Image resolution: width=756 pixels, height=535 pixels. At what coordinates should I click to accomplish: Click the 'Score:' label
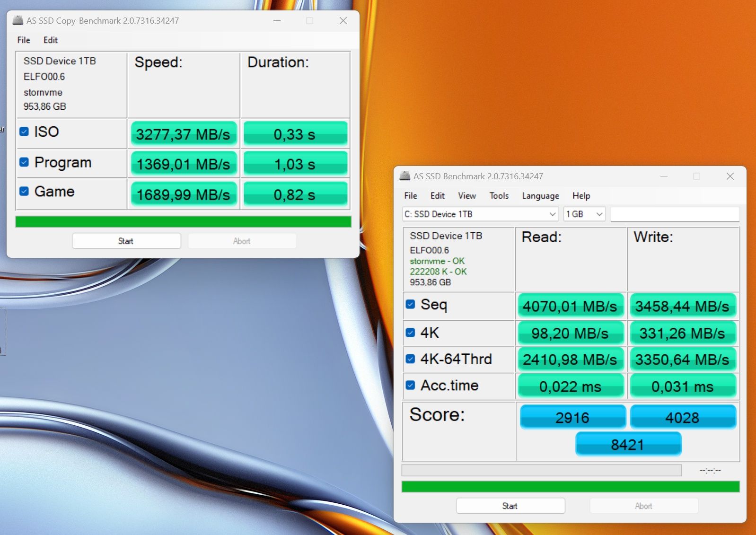[437, 414]
